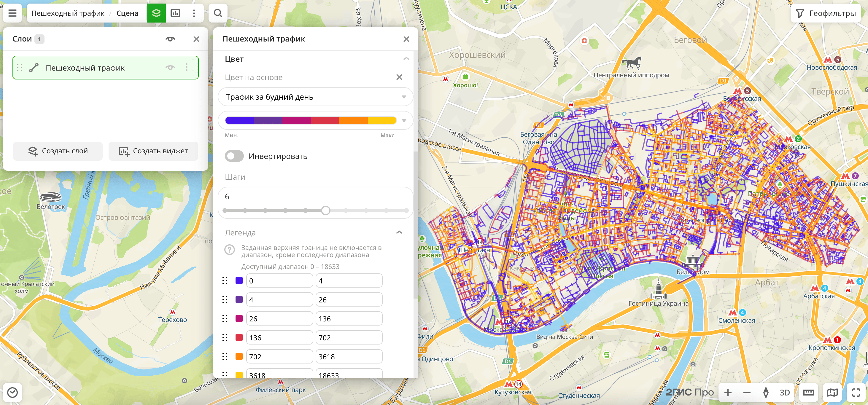Collapse the Легенда section
This screenshot has height=405, width=868.
pyautogui.click(x=399, y=233)
